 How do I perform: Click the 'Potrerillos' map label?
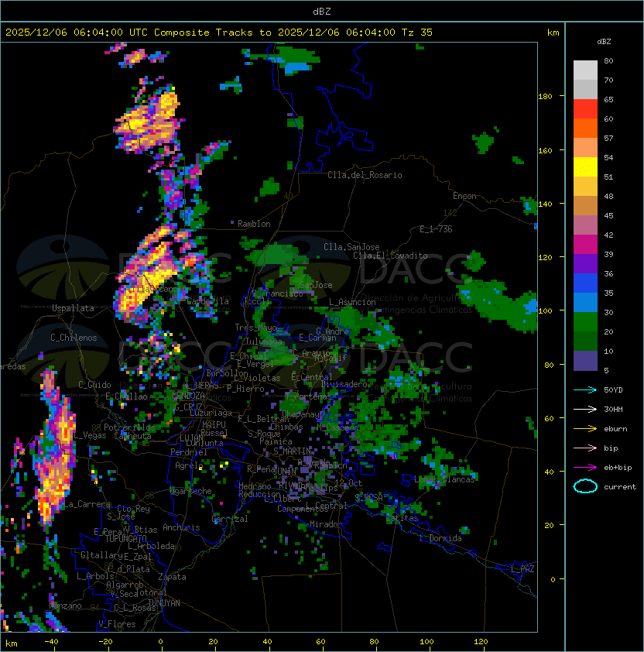pos(129,427)
